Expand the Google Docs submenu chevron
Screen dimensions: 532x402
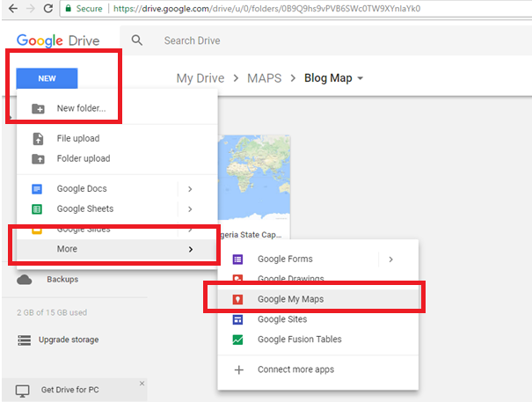(190, 189)
